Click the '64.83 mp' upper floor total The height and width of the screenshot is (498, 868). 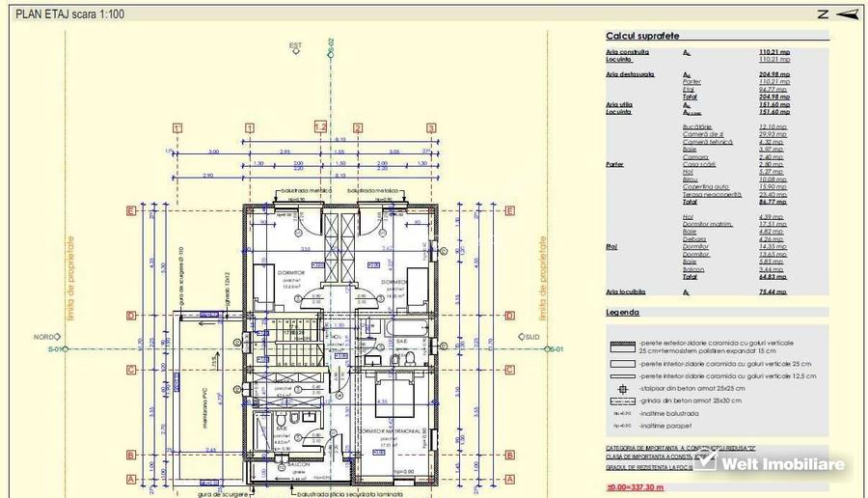773,276
